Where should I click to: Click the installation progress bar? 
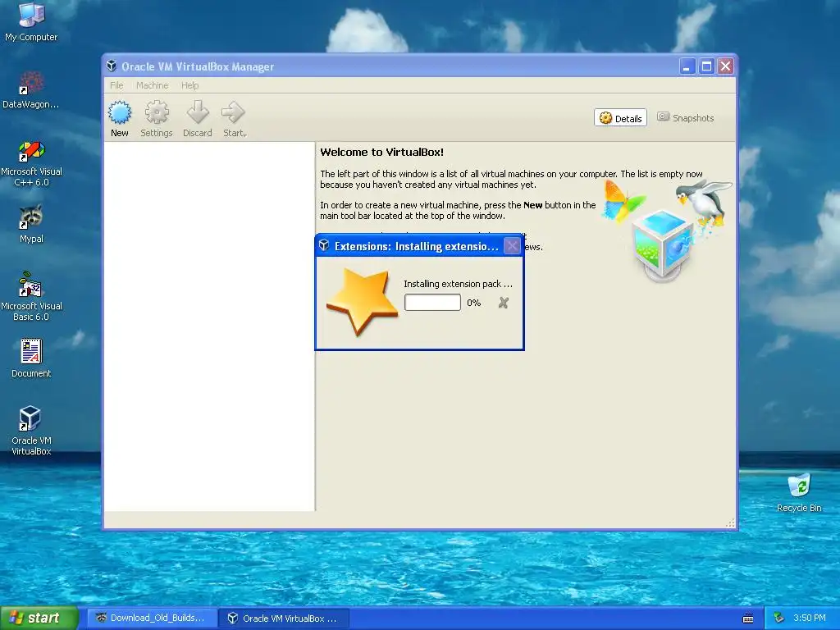click(x=432, y=303)
